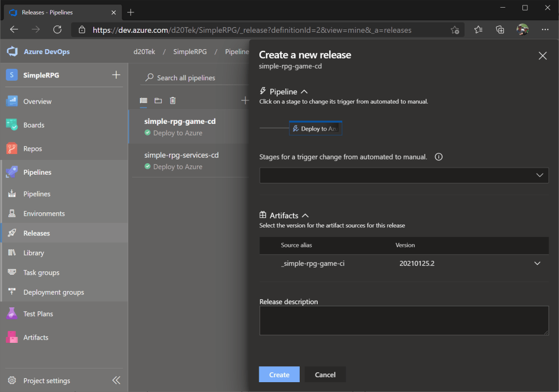This screenshot has height=392, width=559.
Task: Collapse the Artifacts section
Action: coord(305,216)
